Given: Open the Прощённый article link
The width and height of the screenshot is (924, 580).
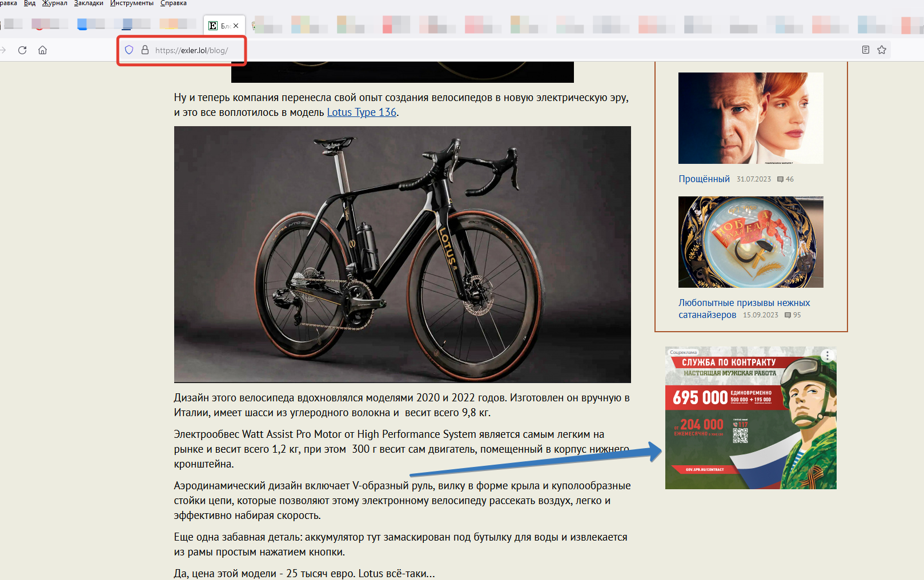Looking at the screenshot, I should [704, 179].
